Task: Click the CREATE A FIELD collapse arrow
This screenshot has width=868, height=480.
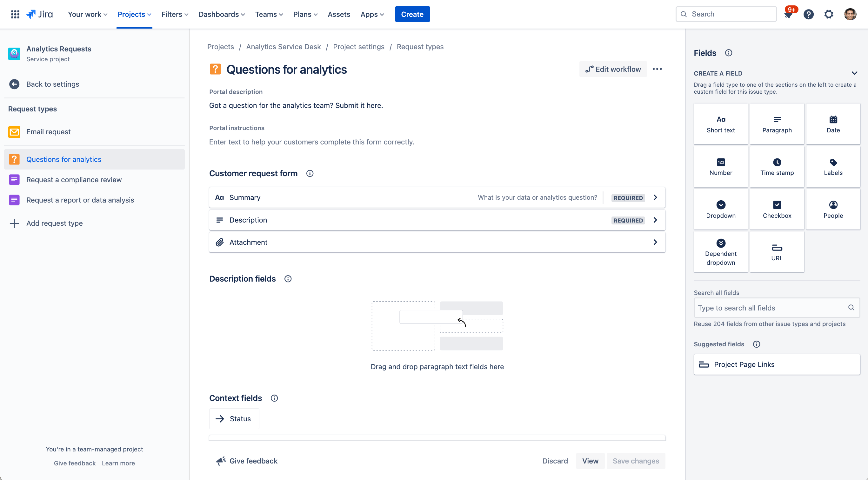Action: pyautogui.click(x=854, y=73)
